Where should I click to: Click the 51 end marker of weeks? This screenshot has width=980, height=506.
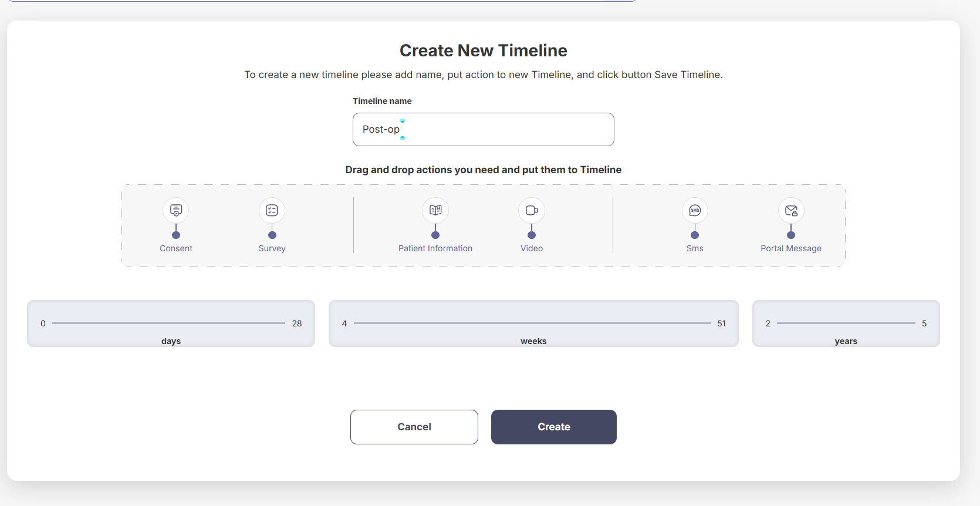pos(721,323)
